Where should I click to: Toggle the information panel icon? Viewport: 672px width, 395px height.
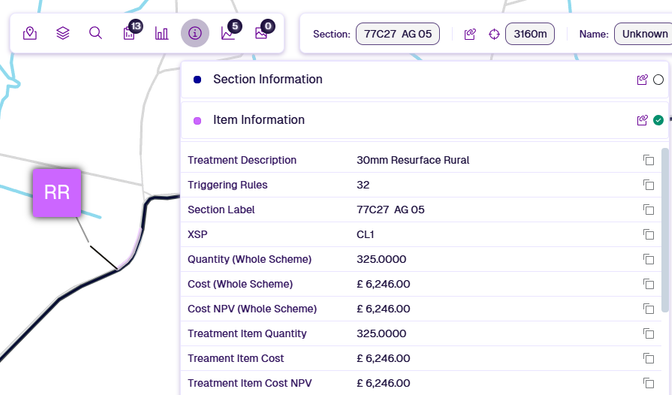[195, 33]
